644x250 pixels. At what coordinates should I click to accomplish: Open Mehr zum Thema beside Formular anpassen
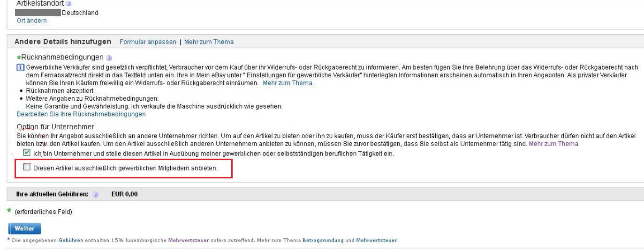click(209, 42)
